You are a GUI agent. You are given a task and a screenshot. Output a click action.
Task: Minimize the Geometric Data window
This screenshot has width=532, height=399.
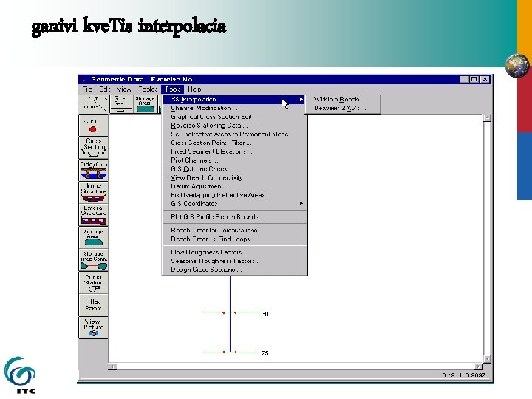click(464, 79)
